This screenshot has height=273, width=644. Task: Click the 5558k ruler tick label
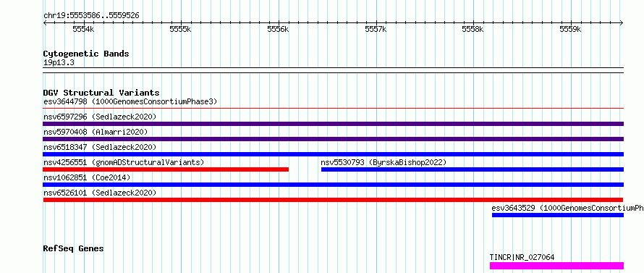coord(473,29)
